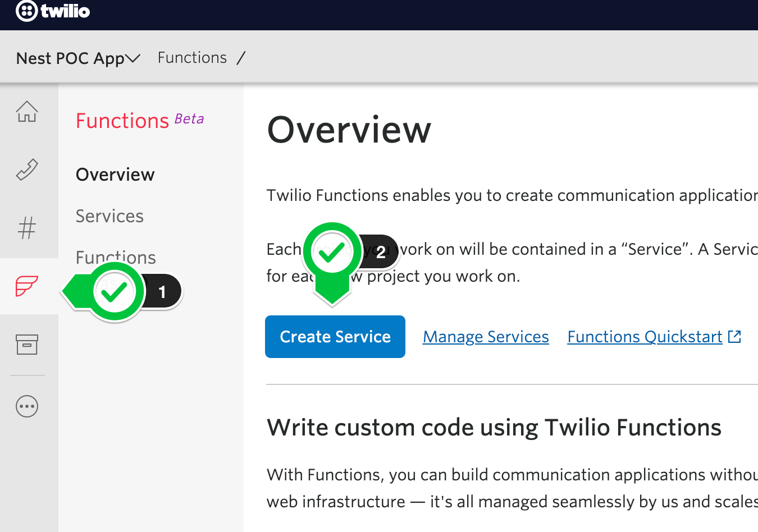Open the partly covered Functions item in side menu

point(116,258)
